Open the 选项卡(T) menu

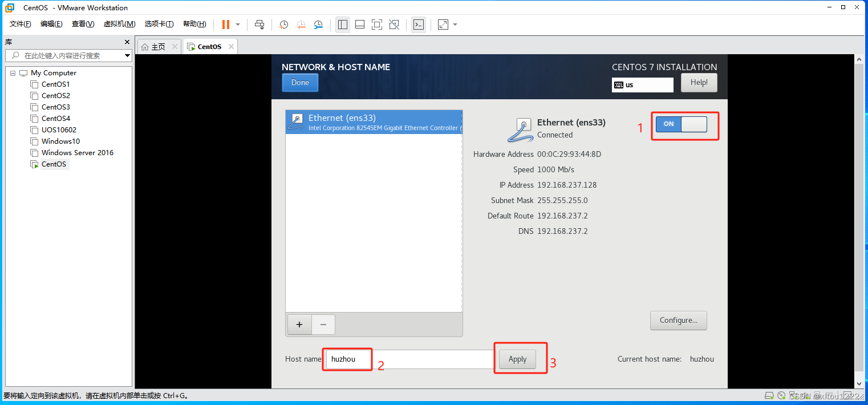click(159, 24)
